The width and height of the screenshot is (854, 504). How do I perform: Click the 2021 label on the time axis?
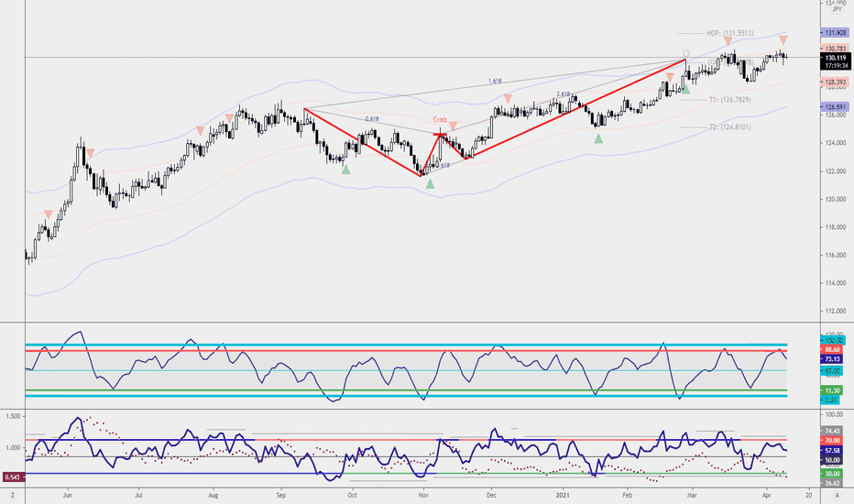click(x=563, y=495)
